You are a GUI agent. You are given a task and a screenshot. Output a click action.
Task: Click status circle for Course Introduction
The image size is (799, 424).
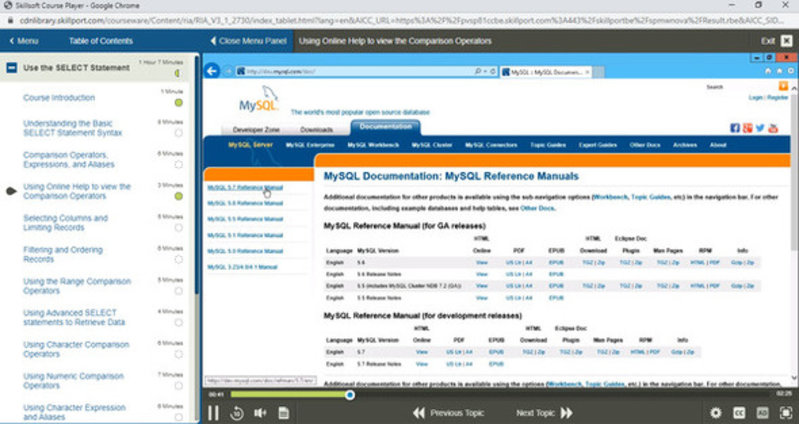[x=178, y=102]
